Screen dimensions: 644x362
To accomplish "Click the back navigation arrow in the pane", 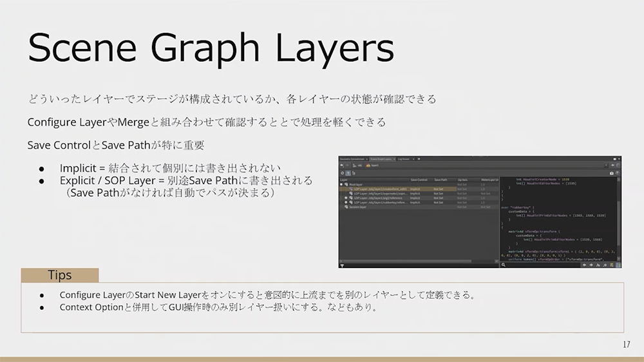I will click(343, 165).
